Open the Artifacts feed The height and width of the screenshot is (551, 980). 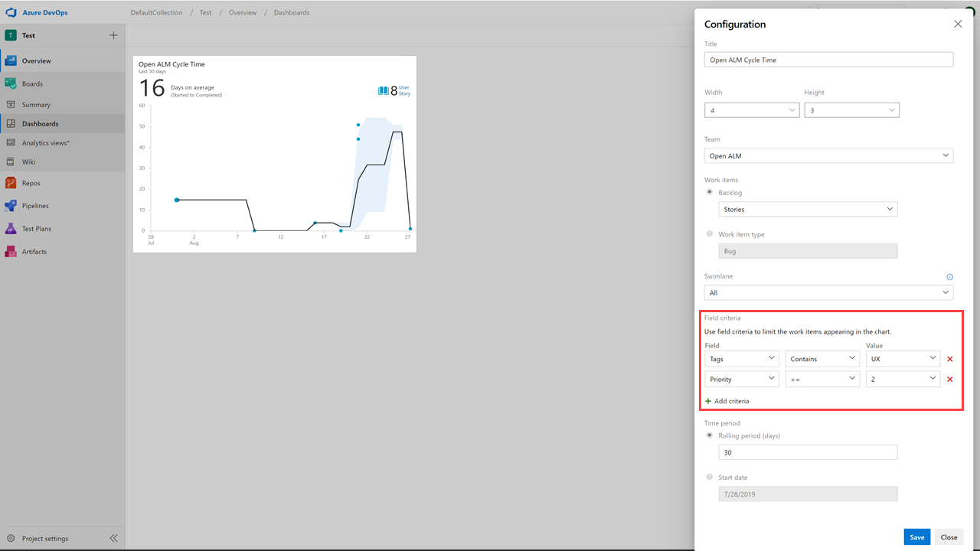point(34,251)
